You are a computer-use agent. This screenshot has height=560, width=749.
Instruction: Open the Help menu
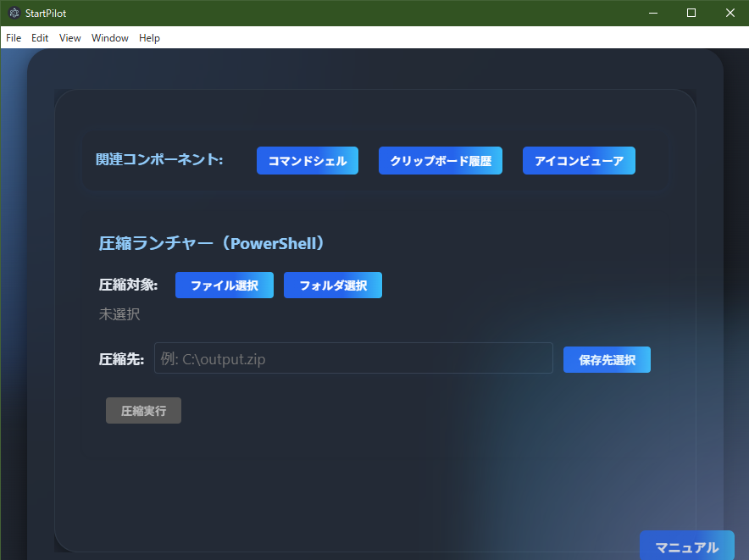[x=149, y=38]
